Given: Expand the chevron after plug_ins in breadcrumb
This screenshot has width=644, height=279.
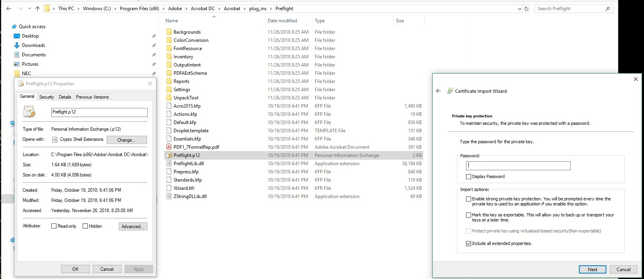Looking at the screenshot, I should pos(271,9).
